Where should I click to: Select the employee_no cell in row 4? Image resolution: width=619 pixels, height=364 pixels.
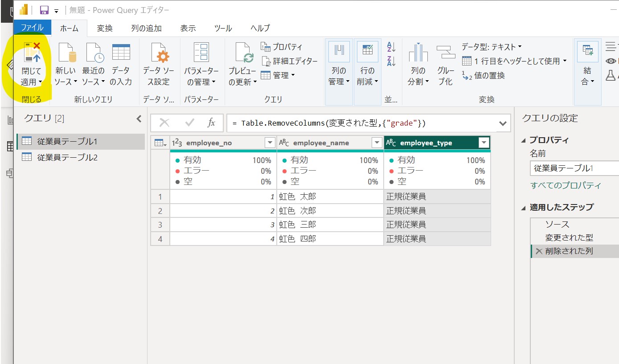[223, 239]
